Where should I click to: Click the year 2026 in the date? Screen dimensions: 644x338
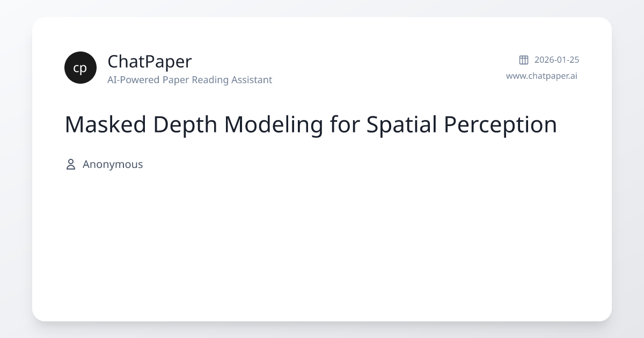point(544,60)
